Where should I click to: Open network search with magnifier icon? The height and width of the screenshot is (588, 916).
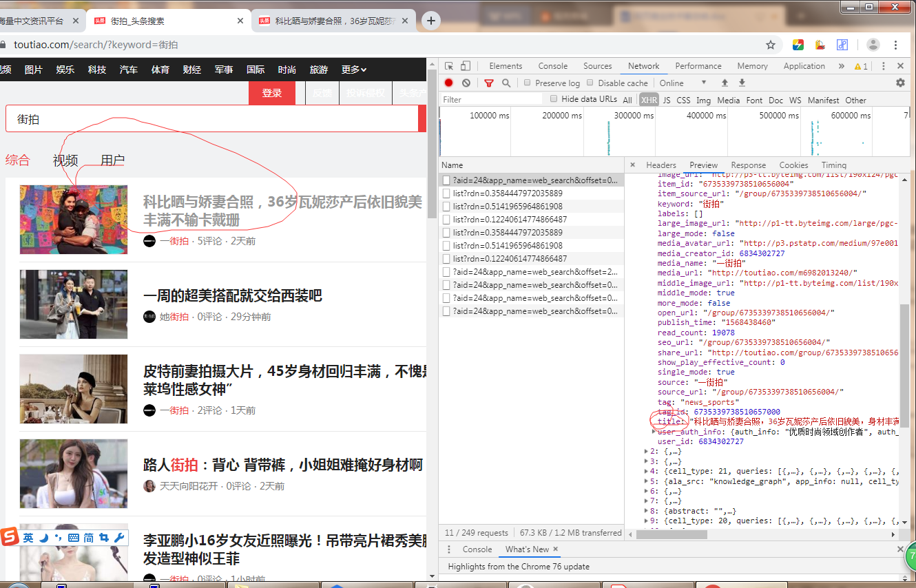pos(506,83)
